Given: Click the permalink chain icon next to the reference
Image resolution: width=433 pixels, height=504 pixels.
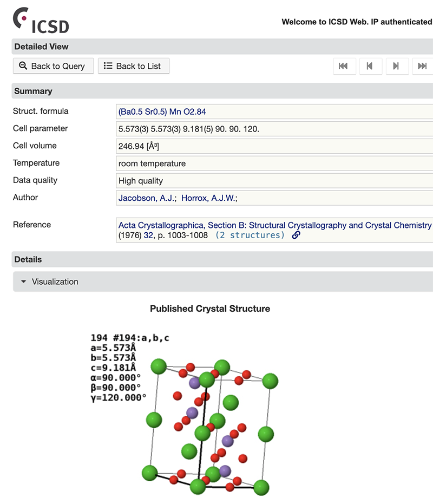Looking at the screenshot, I should tap(295, 235).
